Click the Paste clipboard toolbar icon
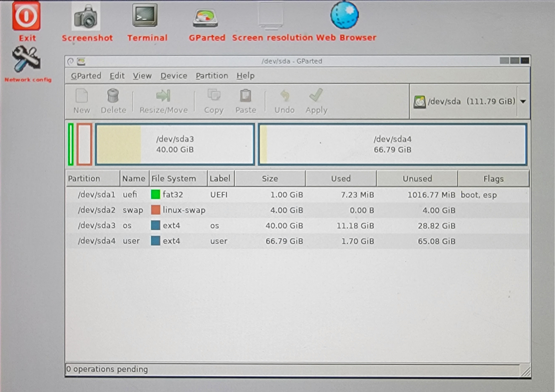The width and height of the screenshot is (555, 392). 245,96
